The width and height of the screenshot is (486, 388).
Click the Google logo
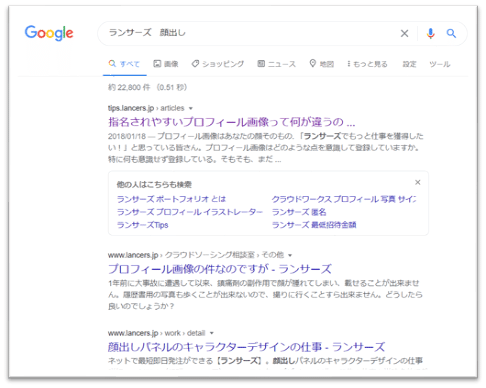coord(49,33)
